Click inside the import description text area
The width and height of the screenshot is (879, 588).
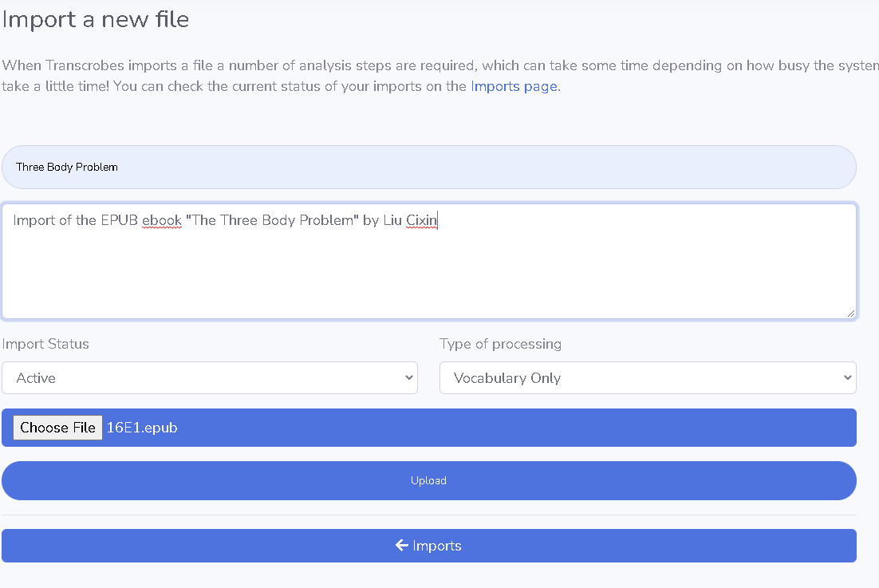tap(429, 262)
